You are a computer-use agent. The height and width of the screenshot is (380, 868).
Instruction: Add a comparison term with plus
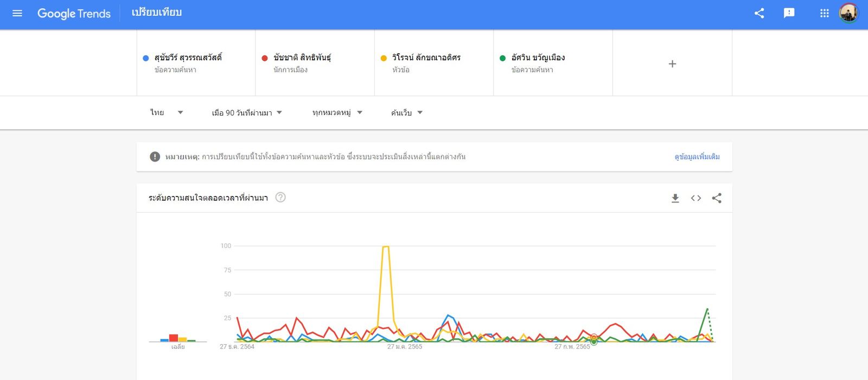[672, 64]
